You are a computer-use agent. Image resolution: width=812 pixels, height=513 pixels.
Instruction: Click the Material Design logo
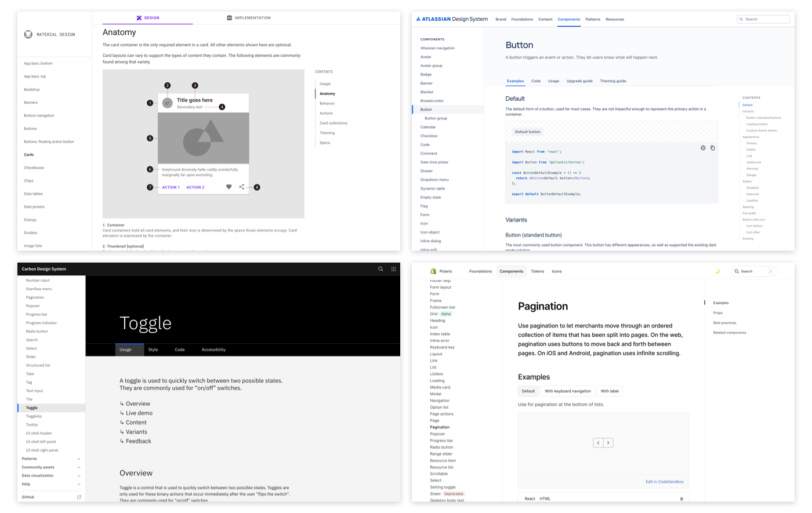click(x=28, y=34)
